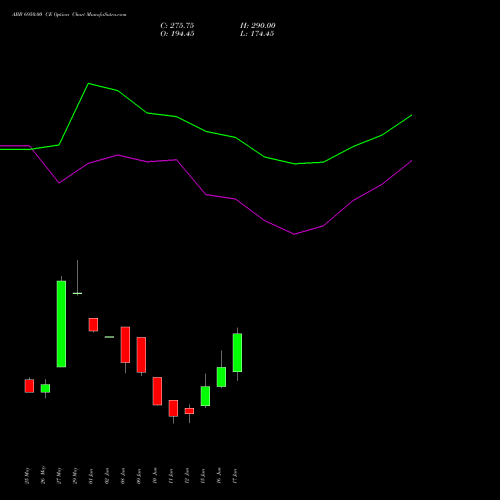
Task: Select the green indicator line on the chart
Action: coord(206,131)
